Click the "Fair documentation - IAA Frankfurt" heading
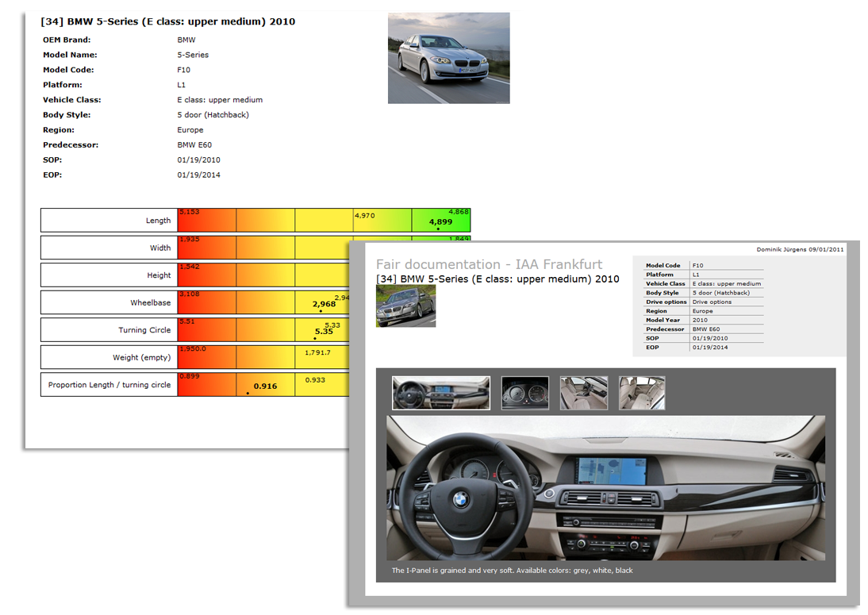The image size is (868, 615). [490, 264]
